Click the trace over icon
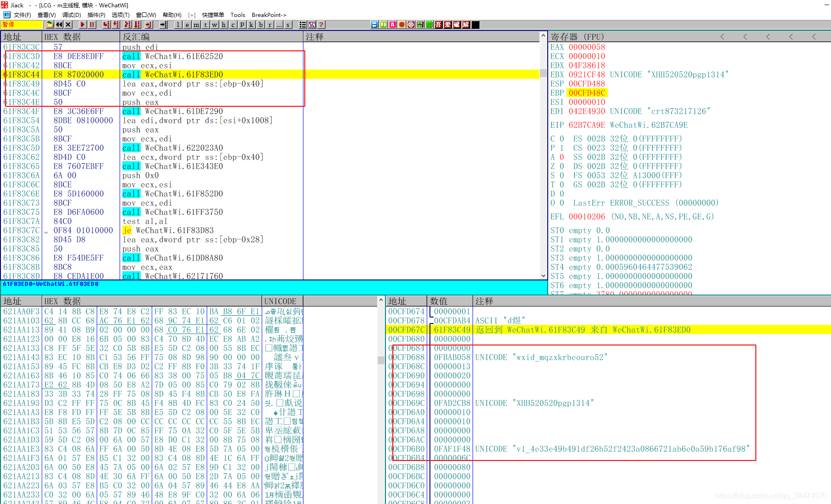The width and height of the screenshot is (831, 504). 137,25
